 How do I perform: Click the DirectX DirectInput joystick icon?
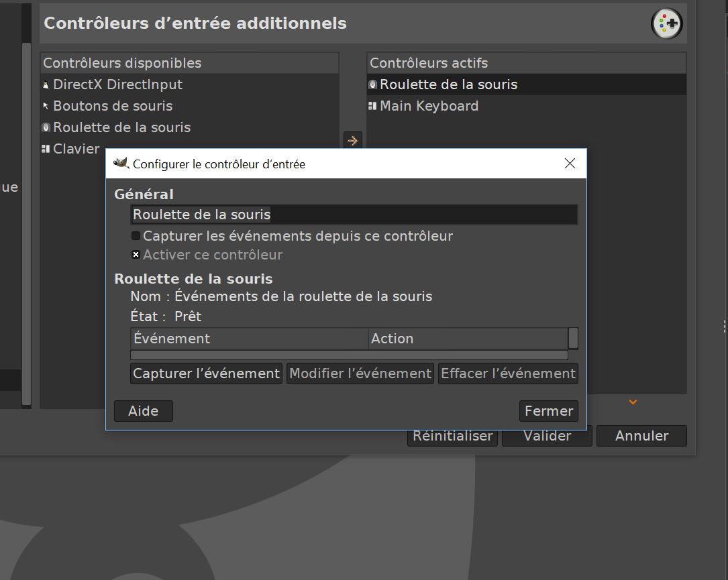click(46, 84)
